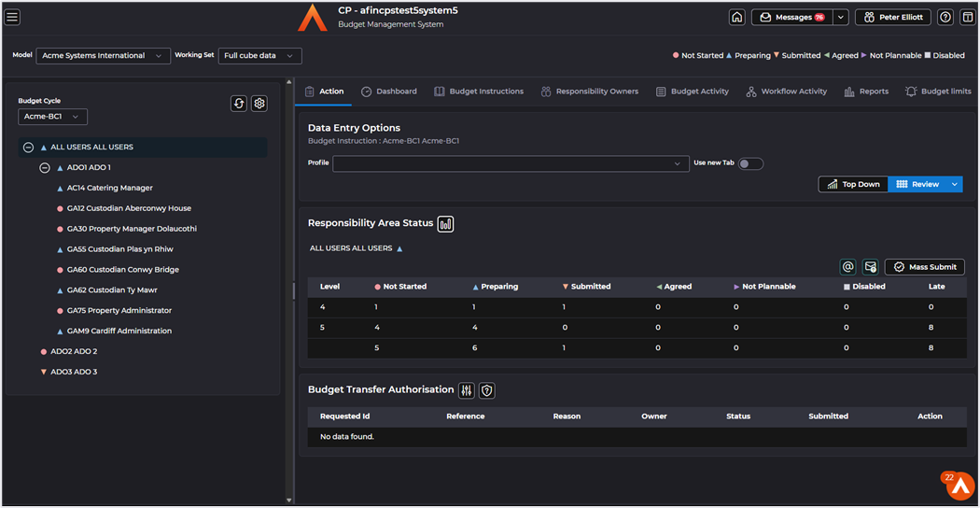This screenshot has width=980, height=508.
Task: Click the email at-sign icon
Action: [x=848, y=267]
